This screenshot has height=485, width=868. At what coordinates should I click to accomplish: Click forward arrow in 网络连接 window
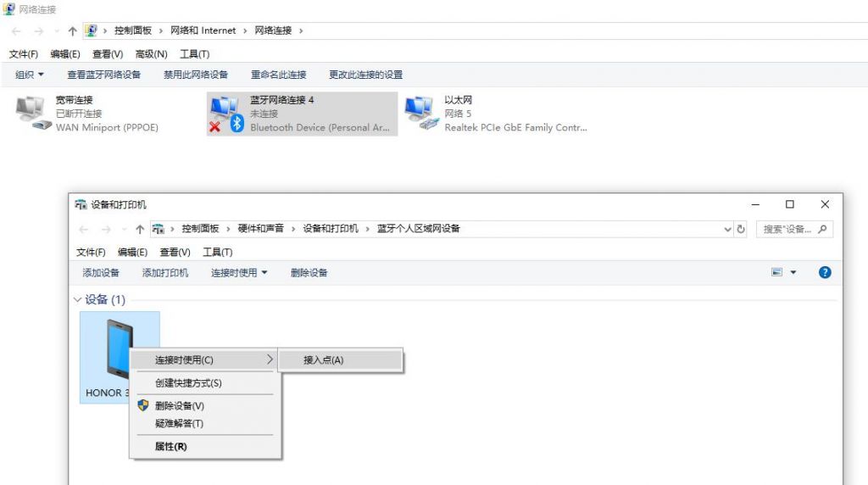[38, 31]
